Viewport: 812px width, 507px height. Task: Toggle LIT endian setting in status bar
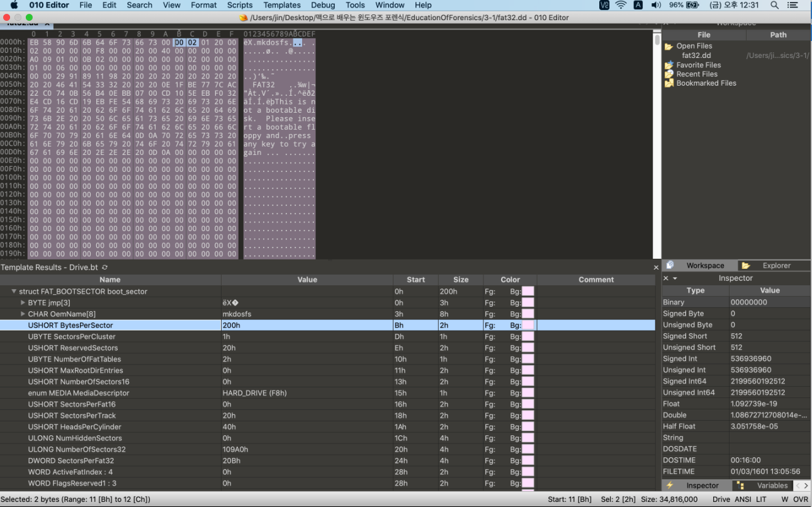coord(761,499)
